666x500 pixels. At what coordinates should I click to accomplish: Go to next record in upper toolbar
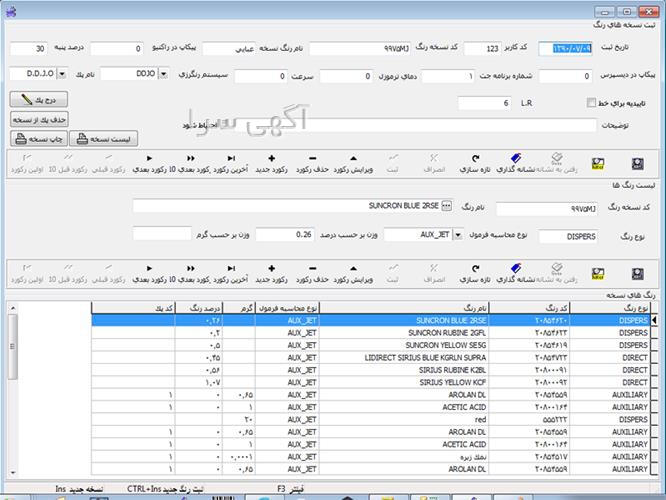[150, 164]
